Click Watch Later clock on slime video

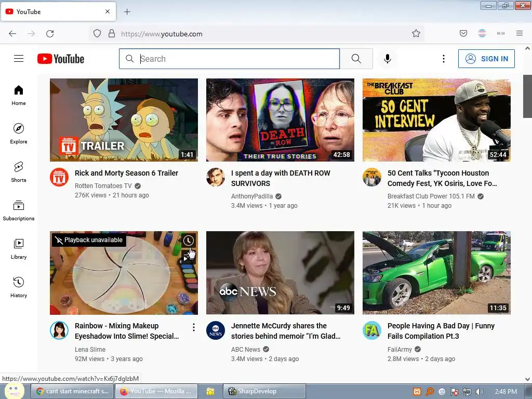[188, 241]
